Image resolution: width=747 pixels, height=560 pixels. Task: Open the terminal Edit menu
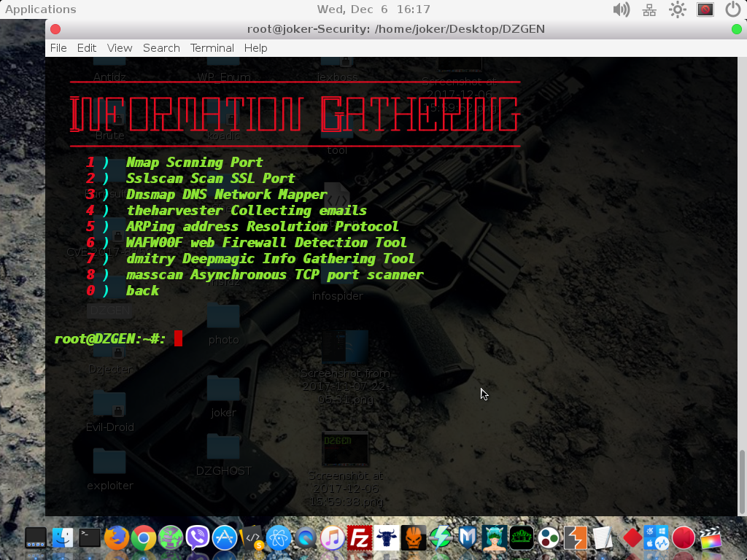click(x=87, y=48)
